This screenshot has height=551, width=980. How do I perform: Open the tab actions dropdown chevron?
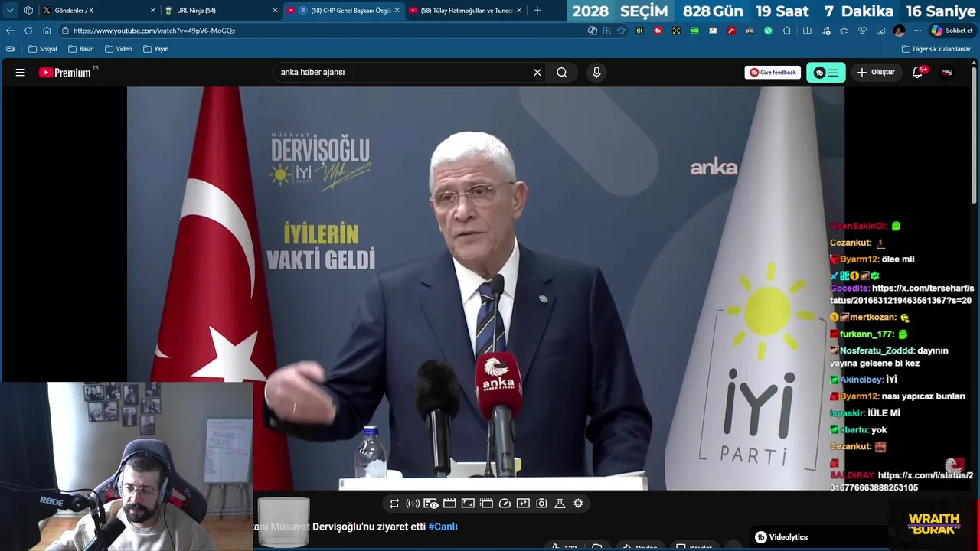(9, 11)
